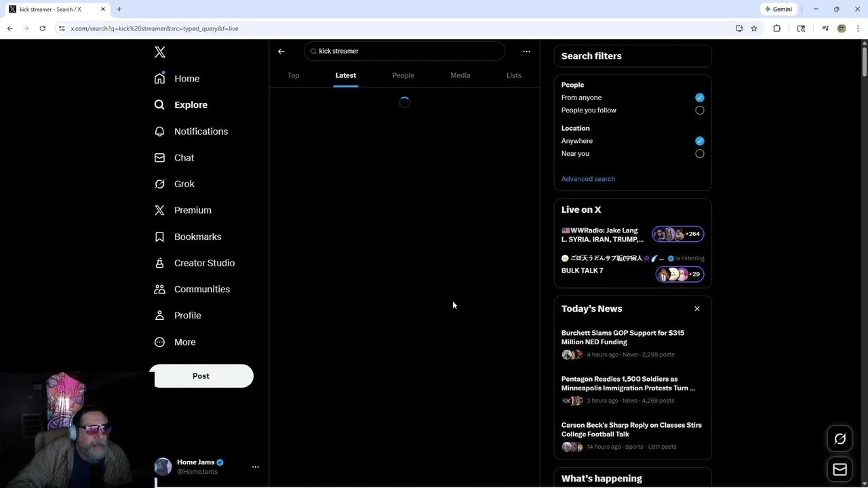This screenshot has width=868, height=488.
Task: Open search options three-dot menu
Action: (526, 52)
